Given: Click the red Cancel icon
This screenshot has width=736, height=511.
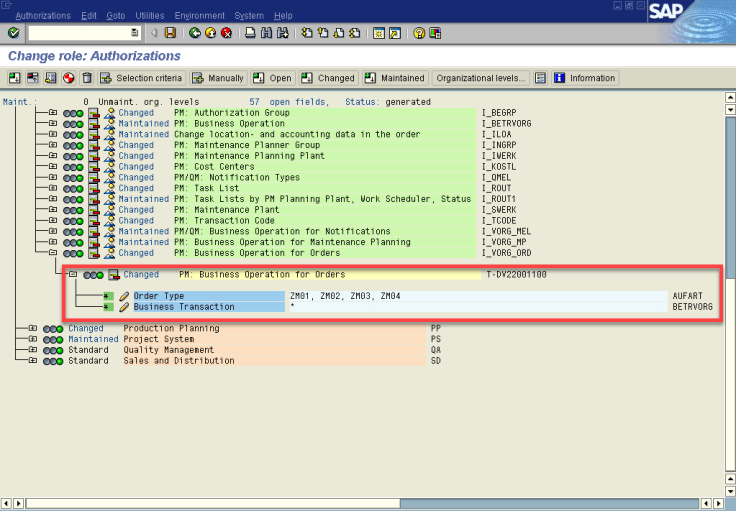Looking at the screenshot, I should pos(226,33).
